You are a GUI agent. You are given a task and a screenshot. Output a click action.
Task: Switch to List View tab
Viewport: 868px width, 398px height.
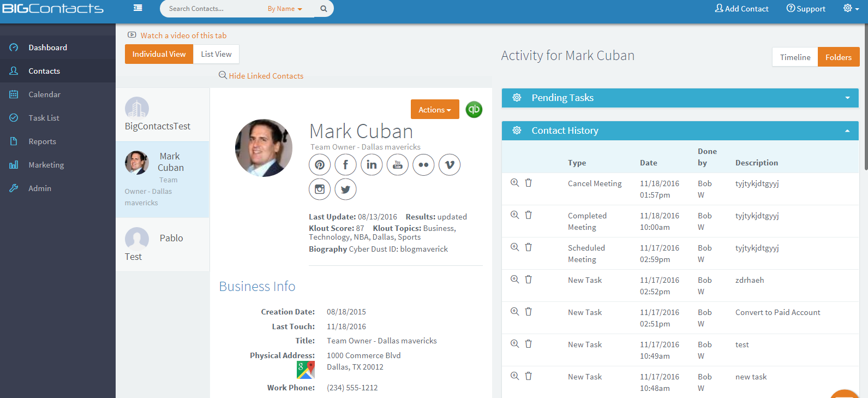[x=216, y=54]
